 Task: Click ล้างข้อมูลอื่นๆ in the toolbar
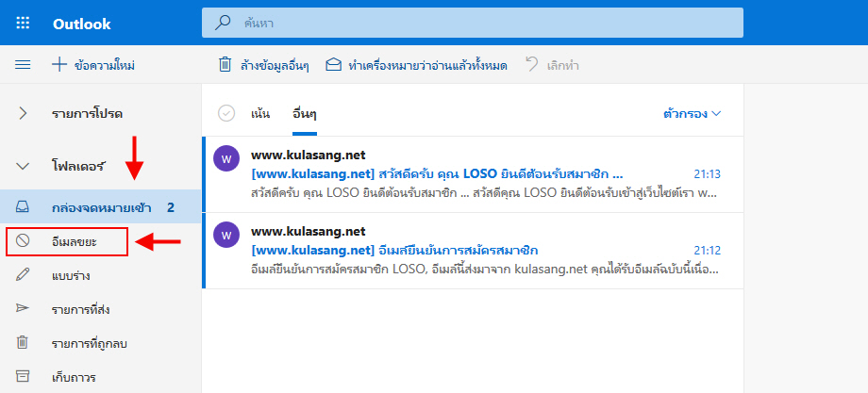[275, 66]
